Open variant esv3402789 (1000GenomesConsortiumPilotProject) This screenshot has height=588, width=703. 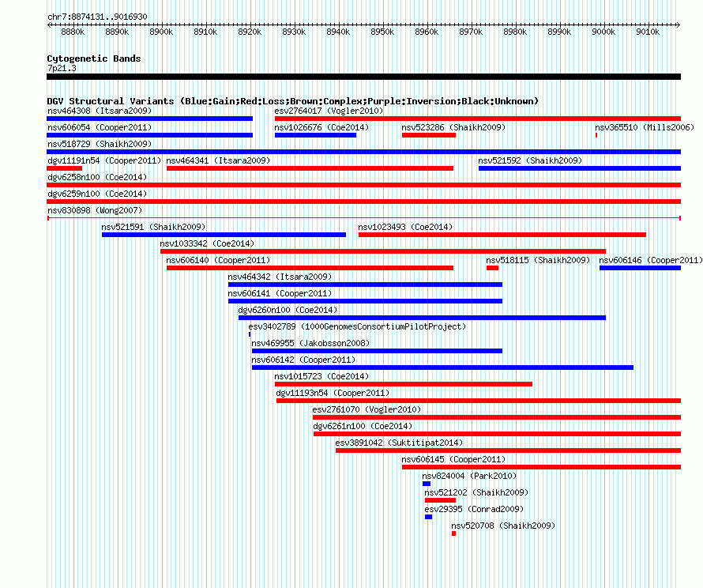(357, 326)
